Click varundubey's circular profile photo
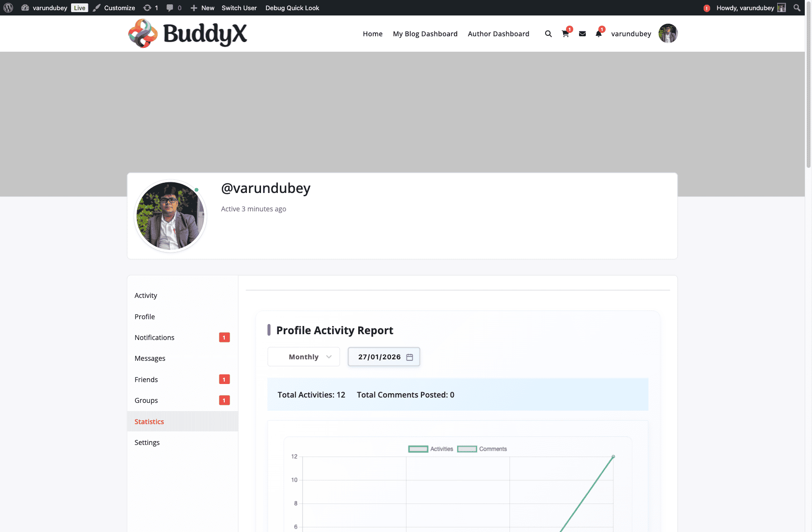The width and height of the screenshot is (812, 532). (170, 216)
